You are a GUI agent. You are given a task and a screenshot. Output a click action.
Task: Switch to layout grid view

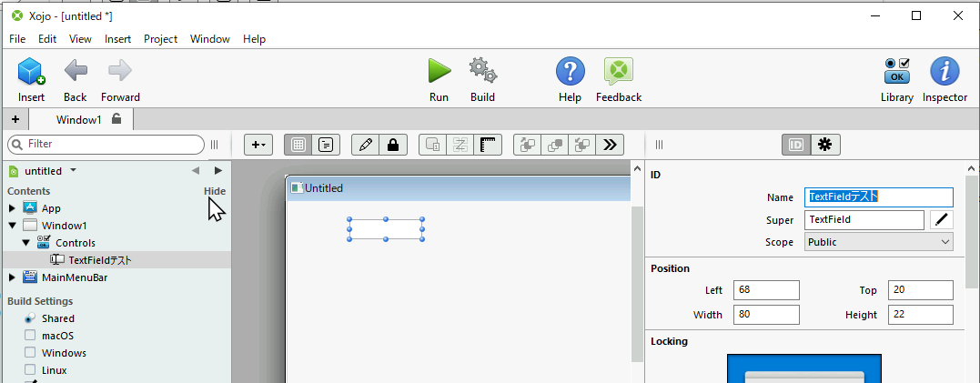298,145
